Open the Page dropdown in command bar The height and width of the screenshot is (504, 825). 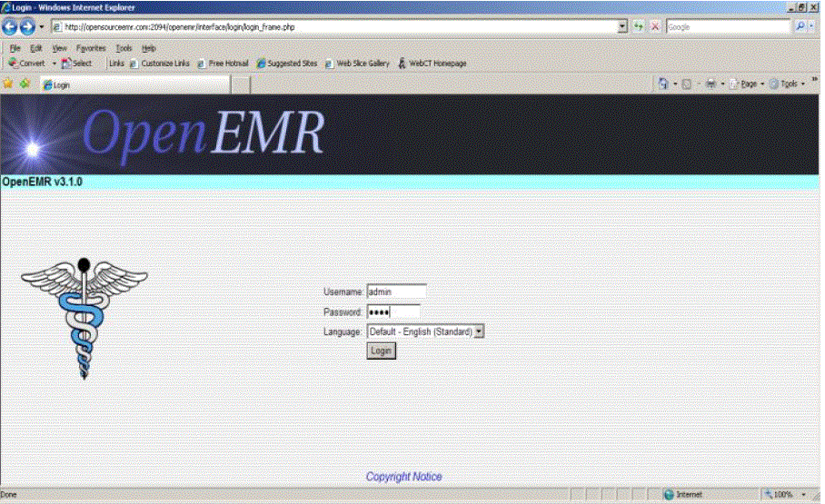coord(749,84)
